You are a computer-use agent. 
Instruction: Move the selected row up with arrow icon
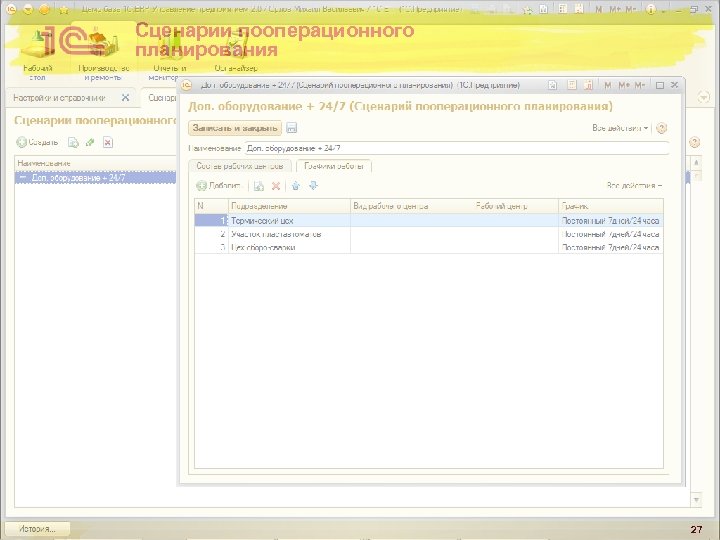[x=296, y=186]
